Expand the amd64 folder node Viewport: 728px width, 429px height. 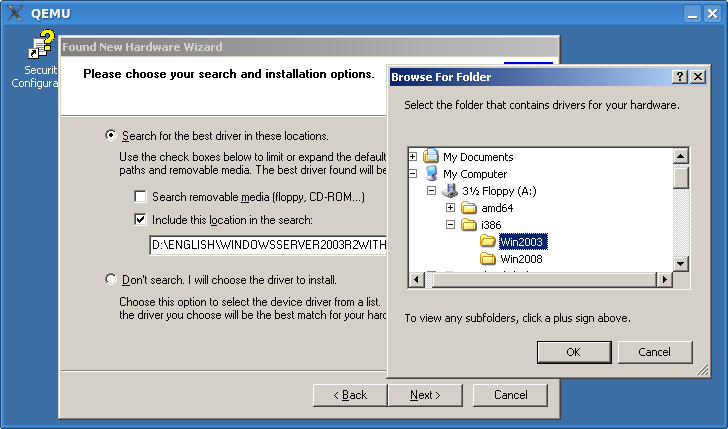(450, 208)
